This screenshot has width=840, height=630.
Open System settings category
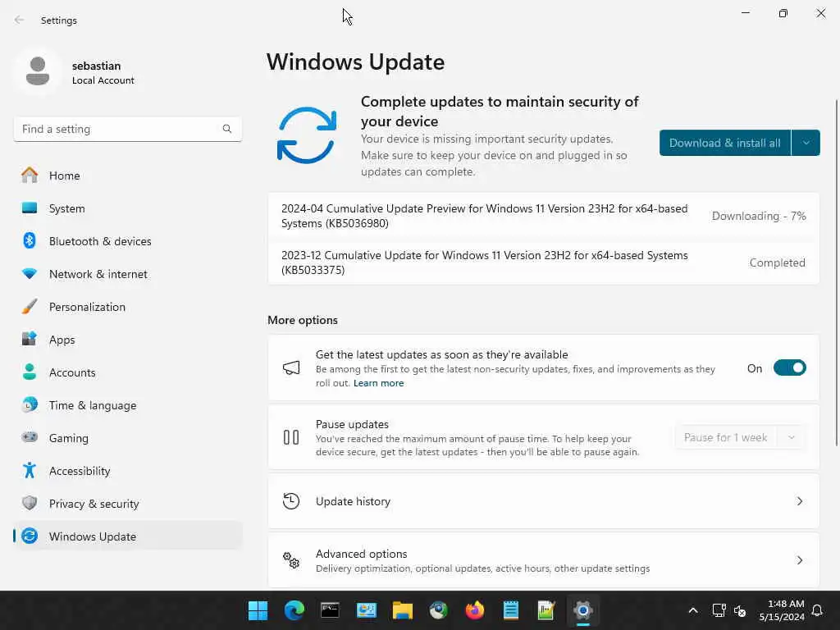coord(127,208)
